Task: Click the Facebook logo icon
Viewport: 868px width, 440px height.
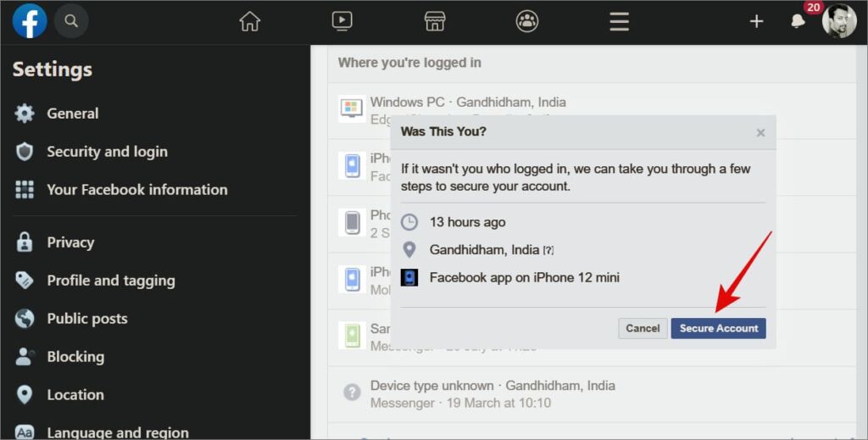Action: (30, 21)
